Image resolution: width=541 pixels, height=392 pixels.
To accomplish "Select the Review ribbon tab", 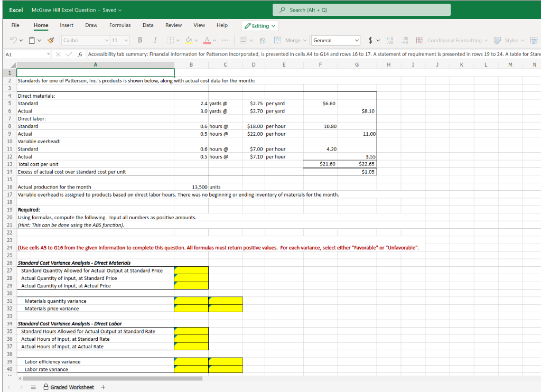I will pos(173,25).
